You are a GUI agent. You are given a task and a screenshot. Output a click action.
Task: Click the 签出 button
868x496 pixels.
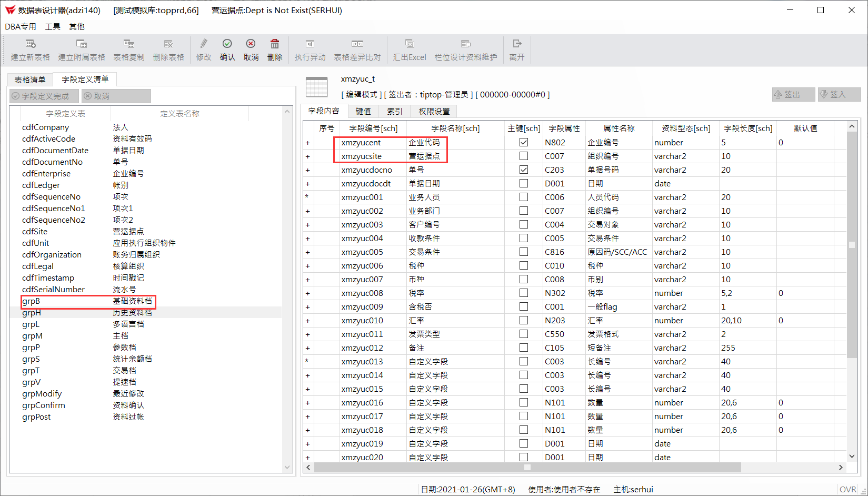793,94
